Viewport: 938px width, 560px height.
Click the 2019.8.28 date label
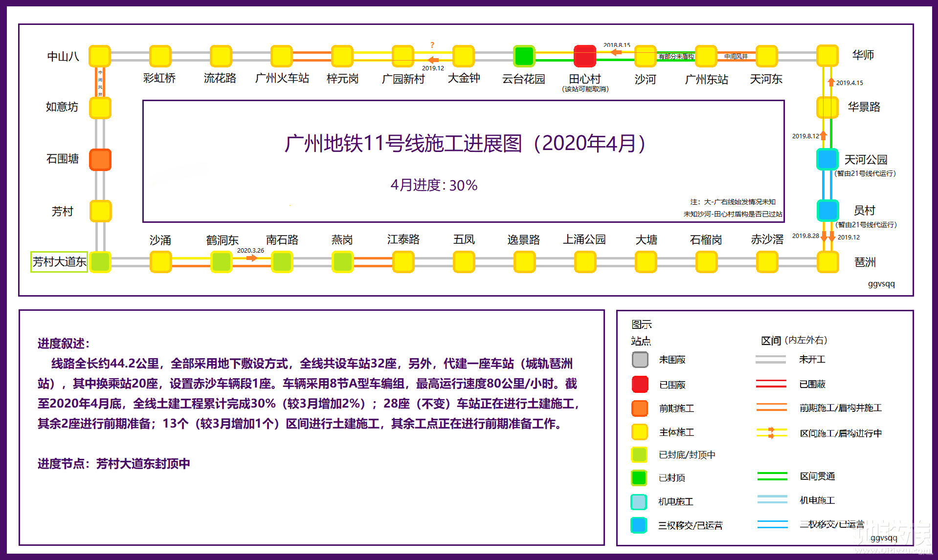pos(805,236)
